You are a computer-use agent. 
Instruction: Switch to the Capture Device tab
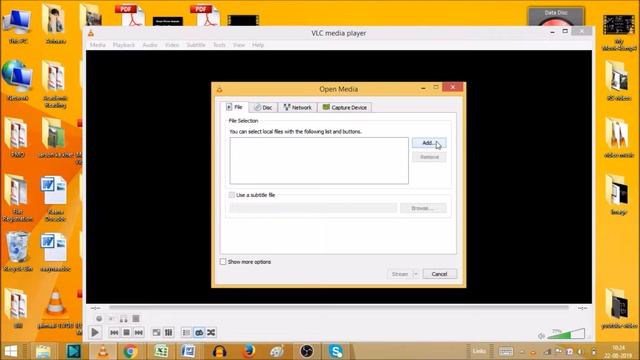coord(344,107)
